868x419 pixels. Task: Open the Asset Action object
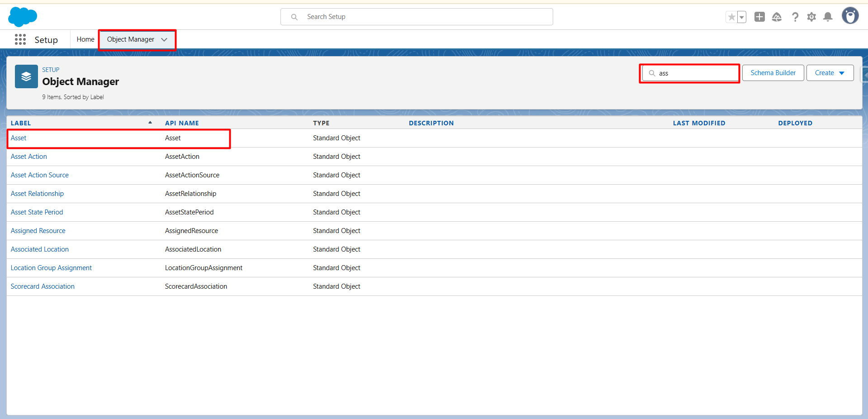tap(29, 157)
